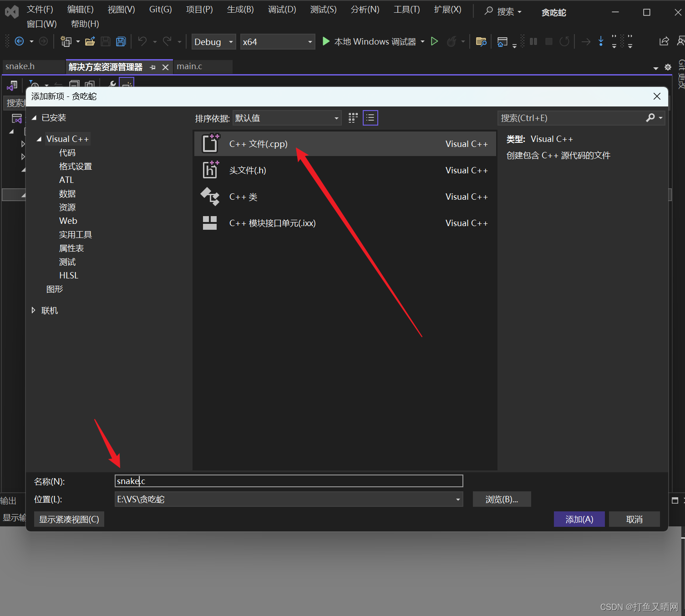This screenshot has height=616, width=685.
Task: Open the Debug configuration dropdown
Action: coord(213,42)
